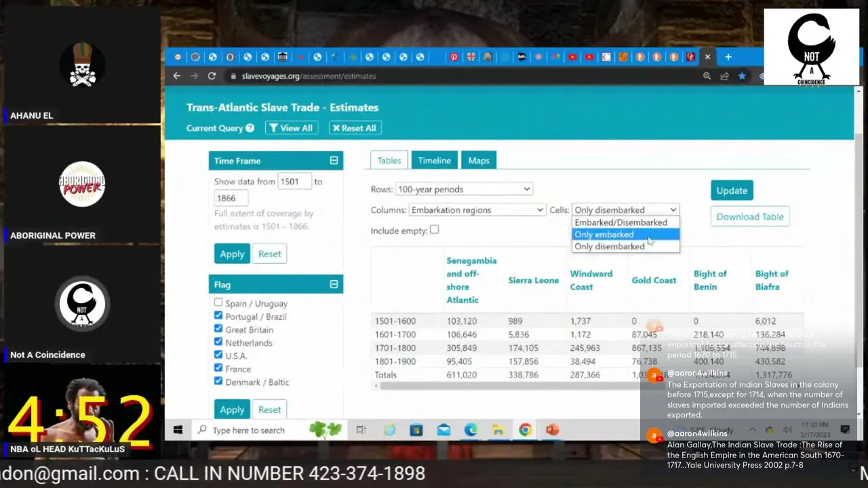Screen dimensions: 868x488
Task: Toggle the Spain / Uruguay flag checkbox
Action: tap(218, 303)
